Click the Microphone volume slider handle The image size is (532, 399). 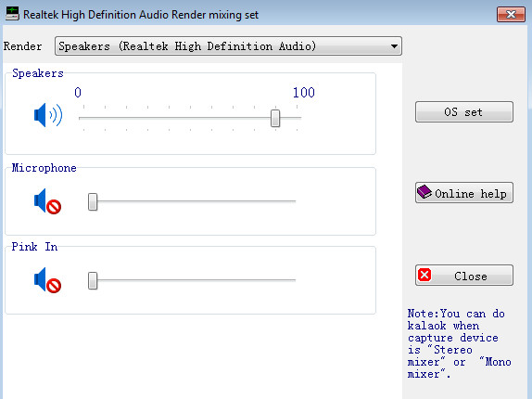93,201
